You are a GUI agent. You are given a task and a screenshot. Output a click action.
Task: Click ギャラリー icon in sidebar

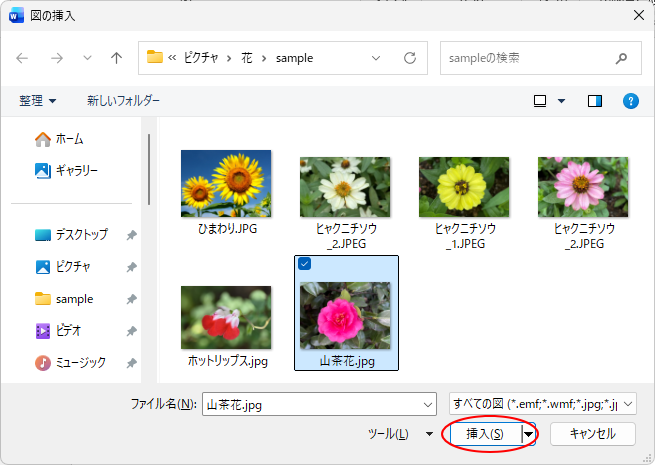[x=43, y=170]
